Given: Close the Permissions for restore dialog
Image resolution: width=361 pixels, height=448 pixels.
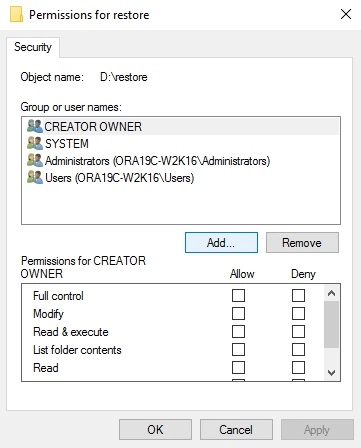Looking at the screenshot, I should click(x=346, y=14).
